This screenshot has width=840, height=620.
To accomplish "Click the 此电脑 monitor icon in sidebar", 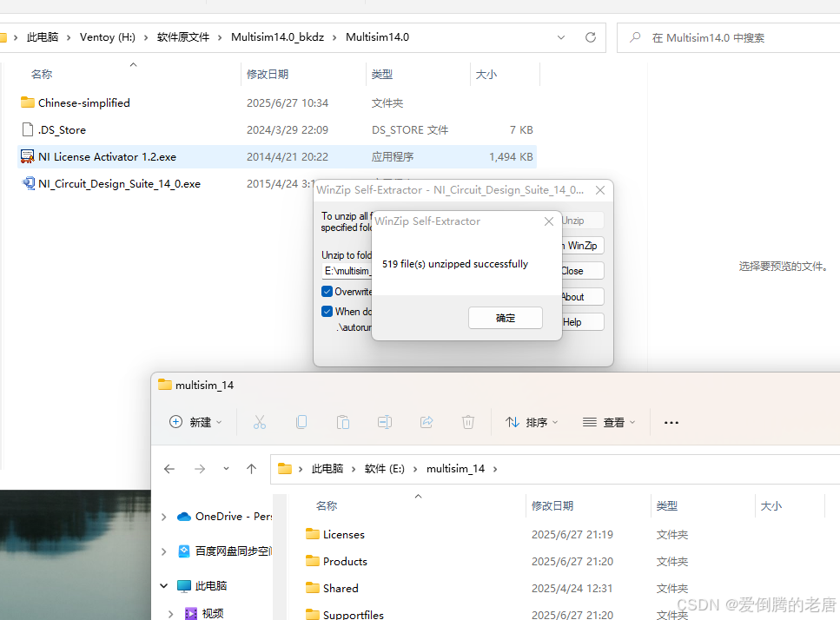I will pos(184,586).
